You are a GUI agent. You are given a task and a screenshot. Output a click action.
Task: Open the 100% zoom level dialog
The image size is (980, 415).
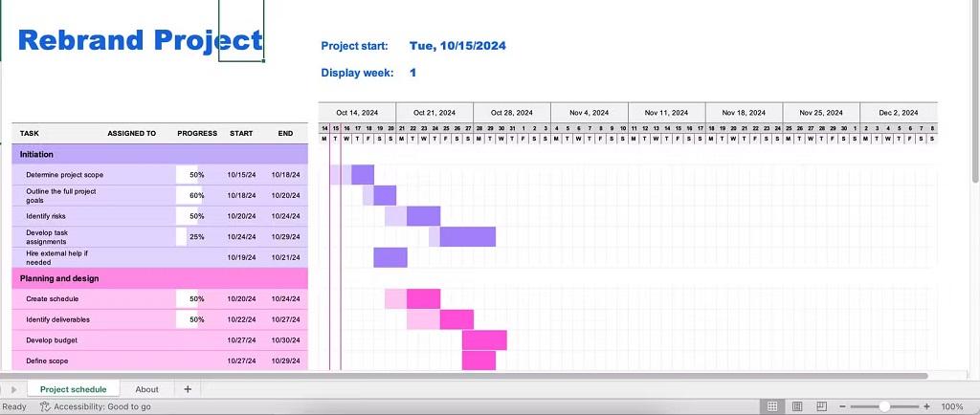[x=952, y=406]
